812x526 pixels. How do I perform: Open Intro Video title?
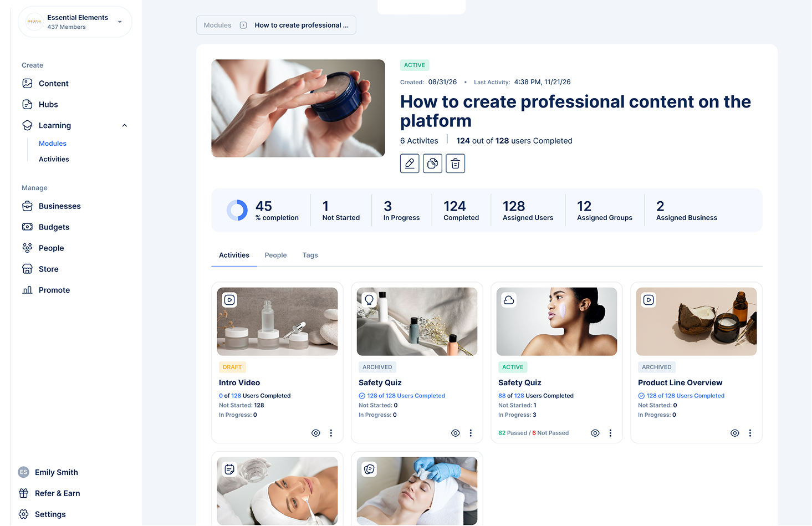point(239,382)
